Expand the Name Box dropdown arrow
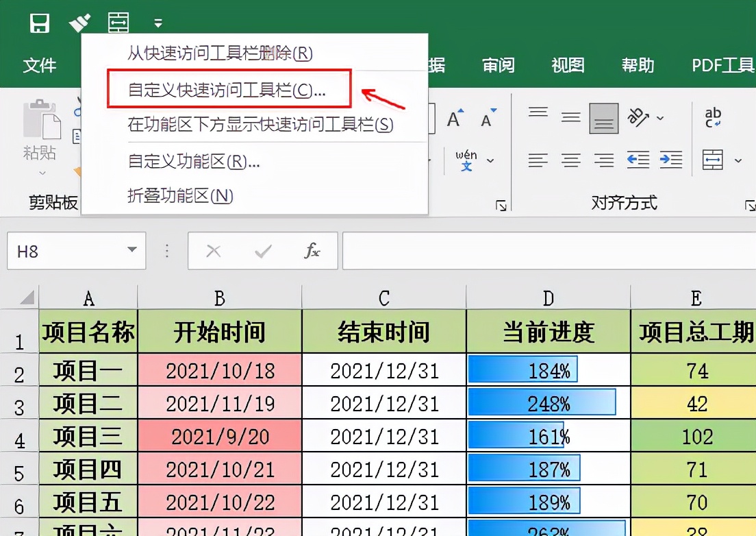This screenshot has height=536, width=756. [x=131, y=250]
